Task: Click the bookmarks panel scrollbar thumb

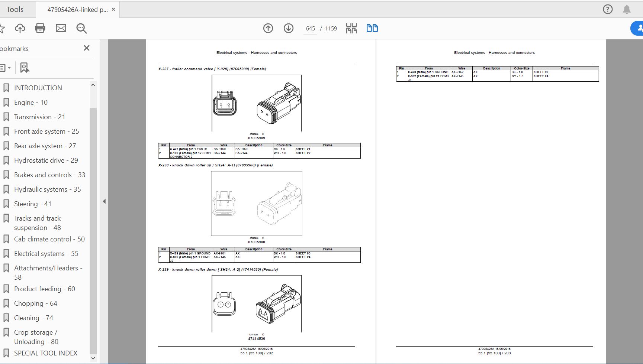Action: [x=93, y=230]
